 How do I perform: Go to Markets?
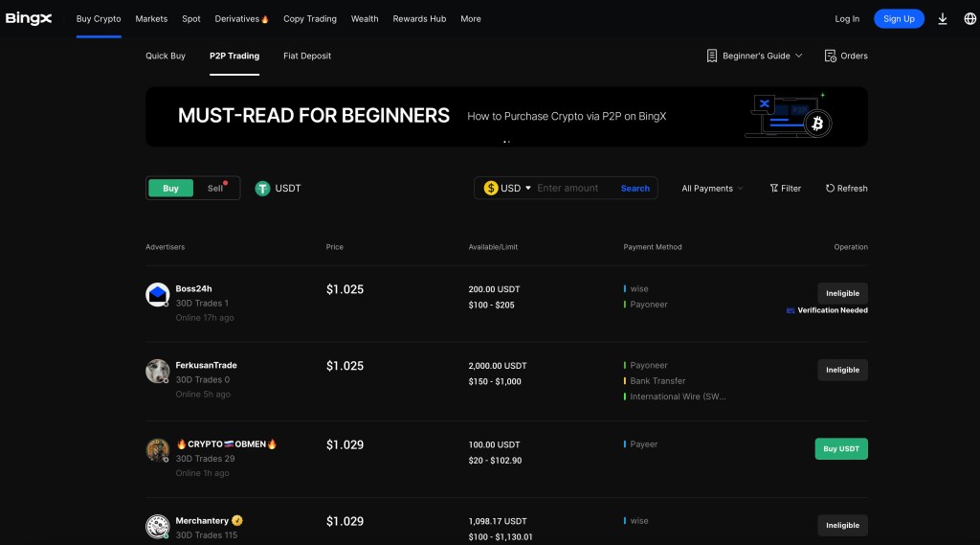pyautogui.click(x=151, y=19)
